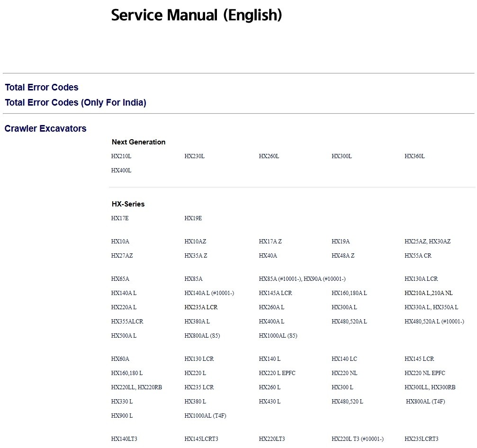Click the HX17E model link
Viewport: 477px width, 448px height.
120,218
